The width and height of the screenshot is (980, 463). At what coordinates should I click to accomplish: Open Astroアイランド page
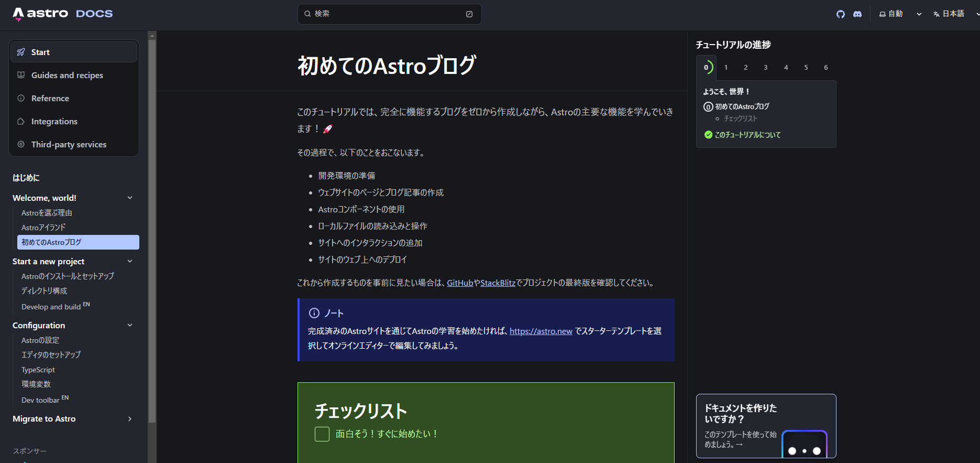78,228
